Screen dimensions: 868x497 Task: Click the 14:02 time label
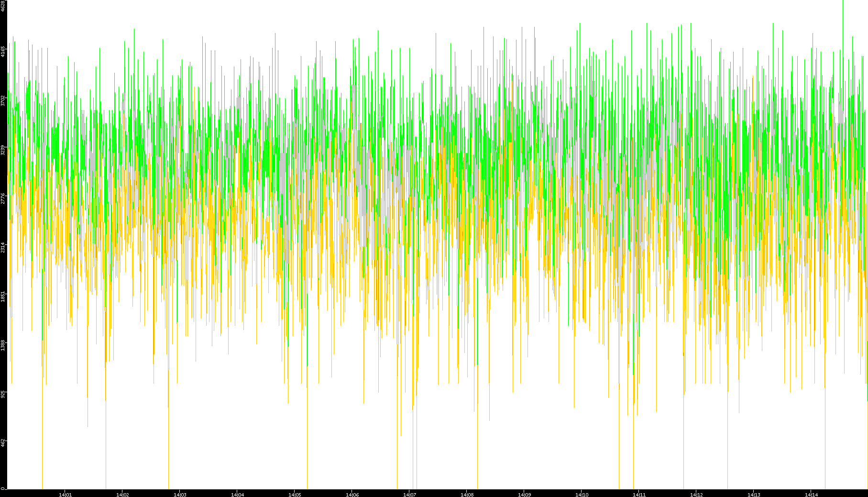point(122,494)
